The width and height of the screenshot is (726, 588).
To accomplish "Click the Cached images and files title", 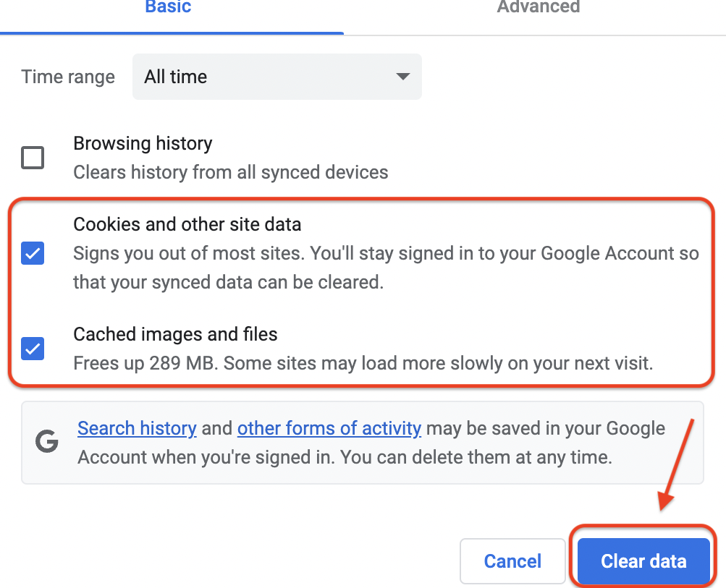I will (175, 334).
